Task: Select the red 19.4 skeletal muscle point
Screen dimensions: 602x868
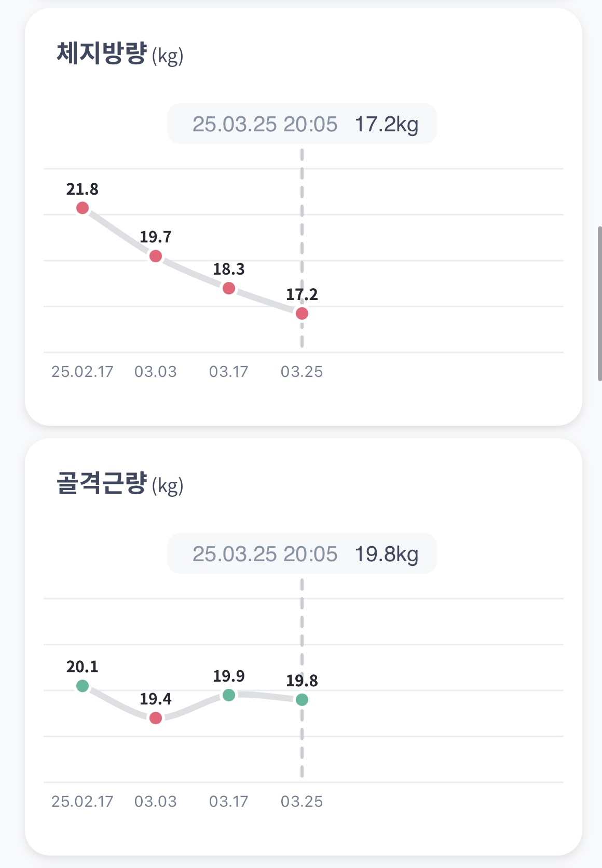Action: click(156, 718)
